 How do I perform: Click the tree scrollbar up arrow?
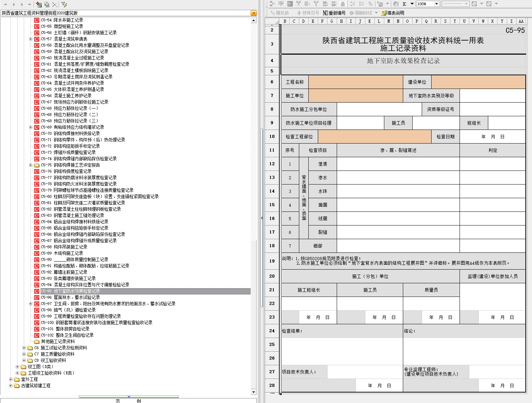(254, 21)
